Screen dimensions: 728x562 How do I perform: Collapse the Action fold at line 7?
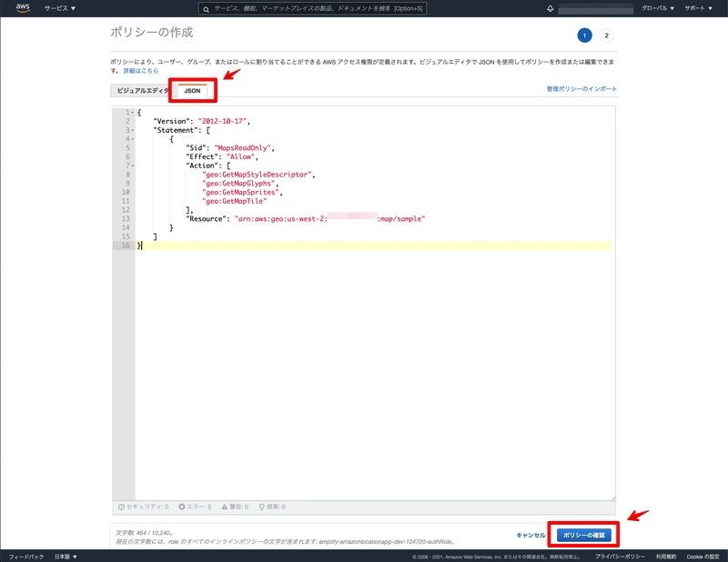tap(133, 166)
